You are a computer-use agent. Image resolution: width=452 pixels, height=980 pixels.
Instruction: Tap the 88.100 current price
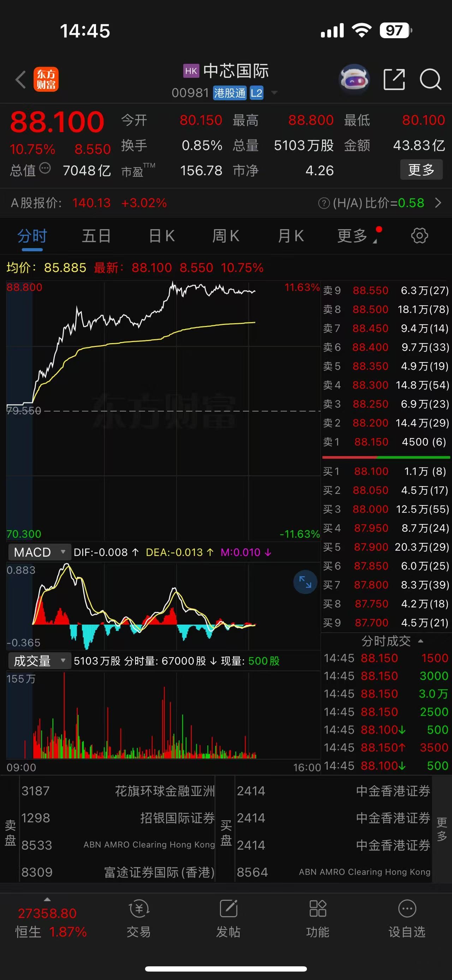57,122
